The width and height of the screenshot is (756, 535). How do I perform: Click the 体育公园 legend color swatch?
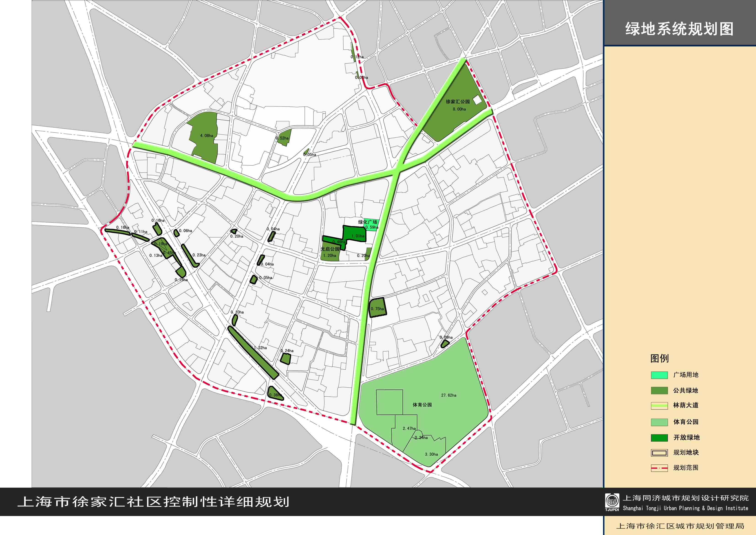659,422
